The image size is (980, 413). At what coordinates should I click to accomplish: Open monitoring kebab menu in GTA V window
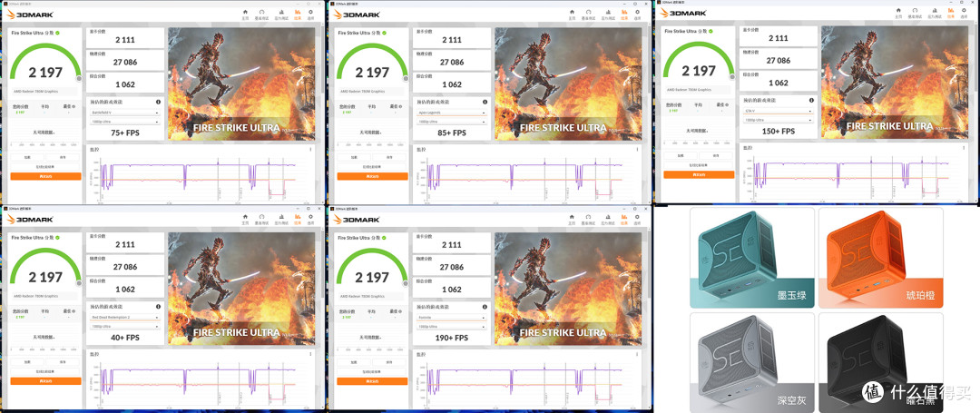coord(965,147)
